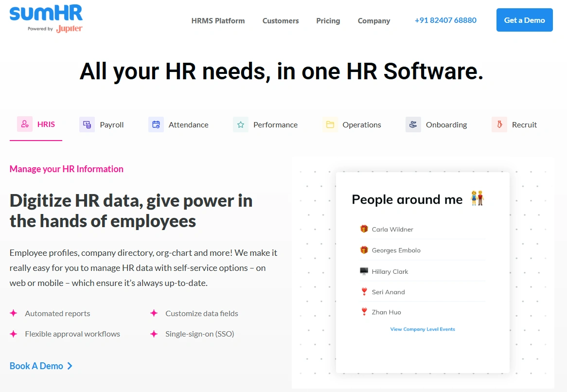Open the Company menu
This screenshot has height=392, width=567.
click(374, 20)
